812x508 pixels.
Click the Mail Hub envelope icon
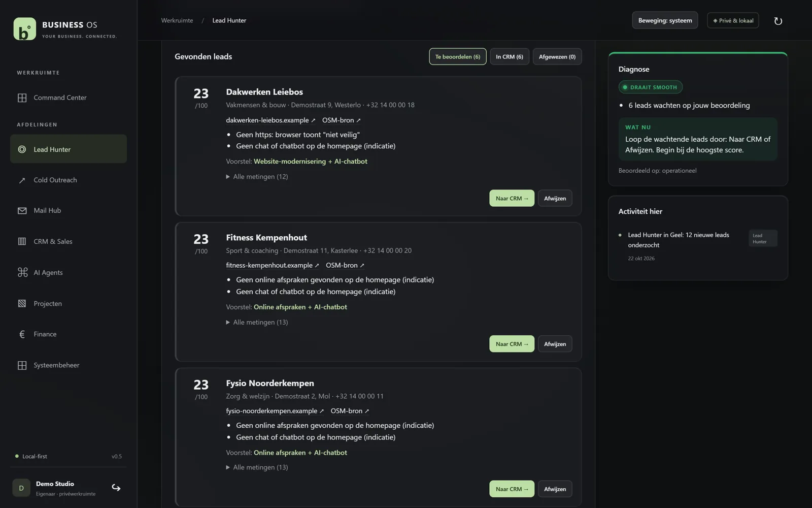click(22, 211)
